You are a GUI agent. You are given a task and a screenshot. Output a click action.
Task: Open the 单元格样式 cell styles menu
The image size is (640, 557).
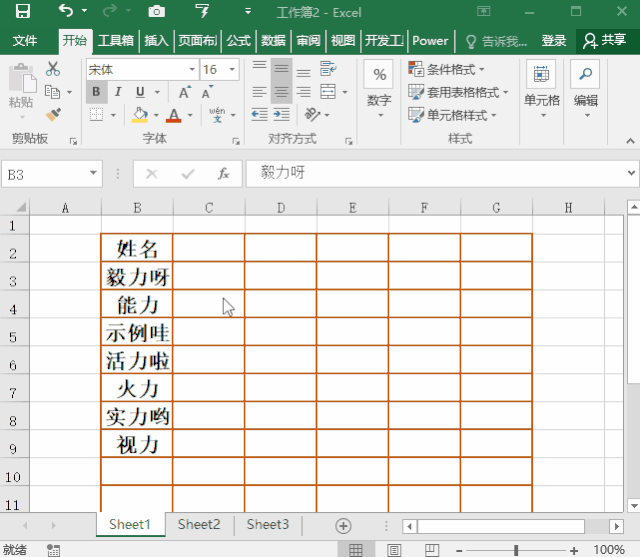452,115
